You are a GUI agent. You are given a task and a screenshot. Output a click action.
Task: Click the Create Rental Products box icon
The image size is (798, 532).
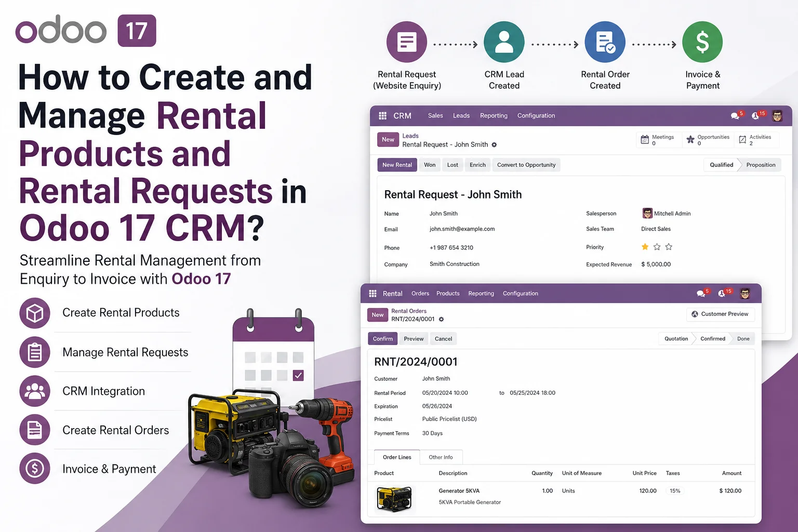[x=35, y=313]
